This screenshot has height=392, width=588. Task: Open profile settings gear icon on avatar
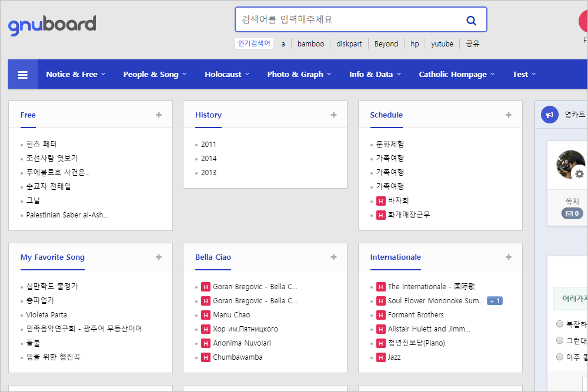(x=579, y=174)
